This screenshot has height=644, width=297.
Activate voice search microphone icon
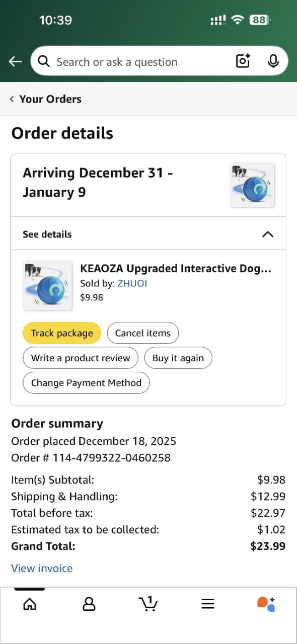pyautogui.click(x=273, y=61)
